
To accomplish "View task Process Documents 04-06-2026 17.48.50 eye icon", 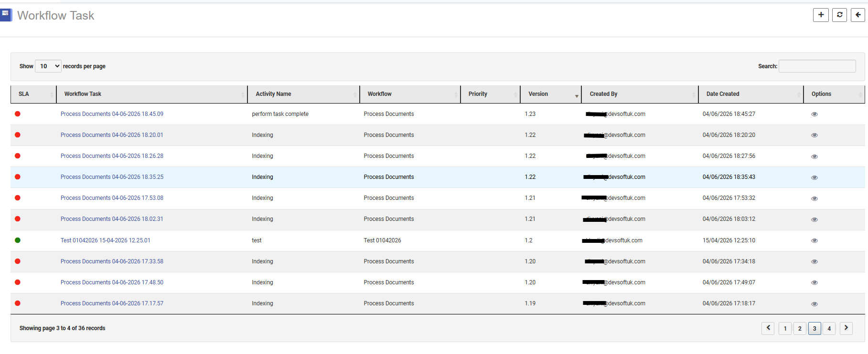I will tap(814, 282).
